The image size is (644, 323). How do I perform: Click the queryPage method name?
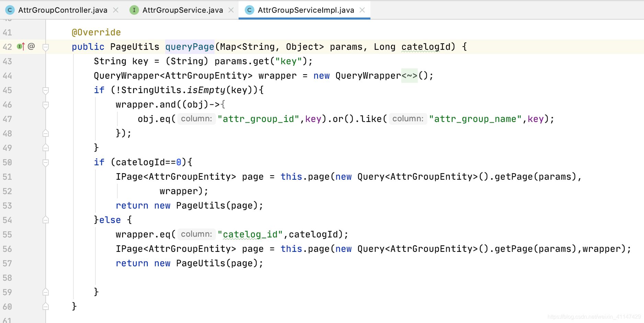[190, 47]
